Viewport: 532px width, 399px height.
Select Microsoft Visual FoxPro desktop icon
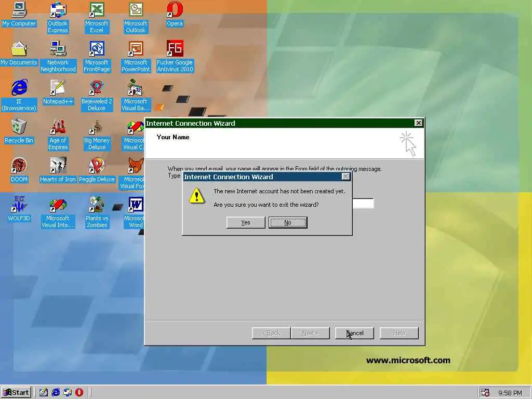point(132,174)
